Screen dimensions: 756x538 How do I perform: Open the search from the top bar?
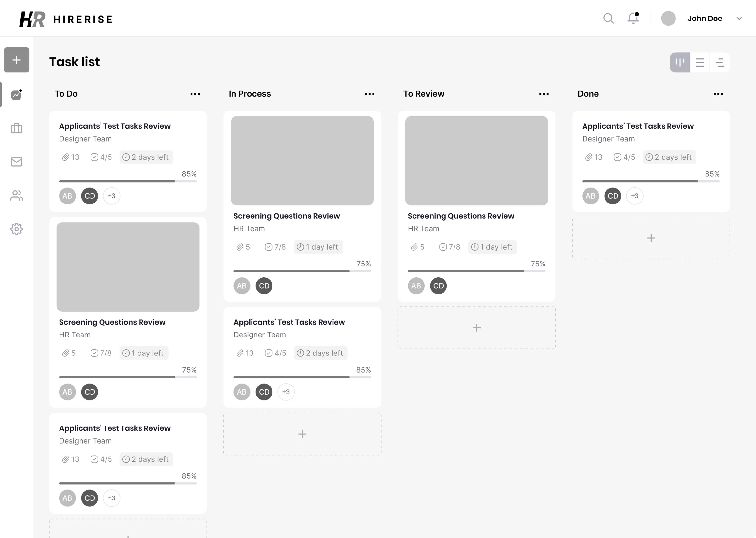608,19
